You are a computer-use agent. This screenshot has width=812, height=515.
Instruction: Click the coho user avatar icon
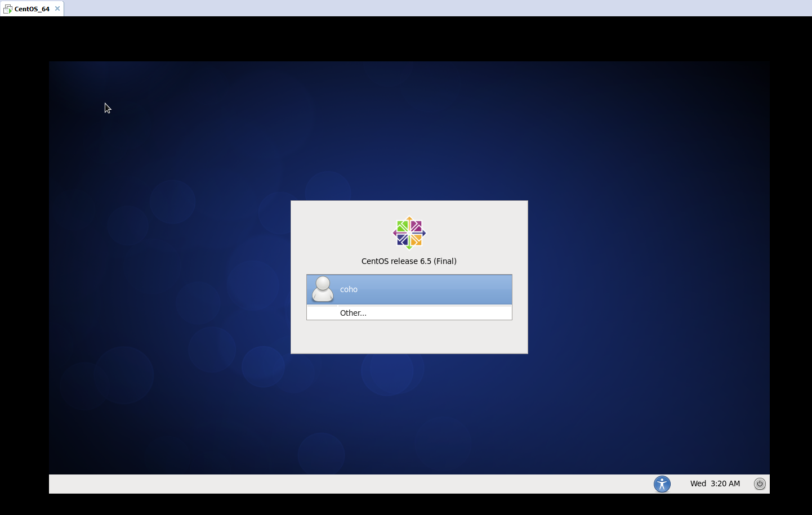click(x=323, y=289)
